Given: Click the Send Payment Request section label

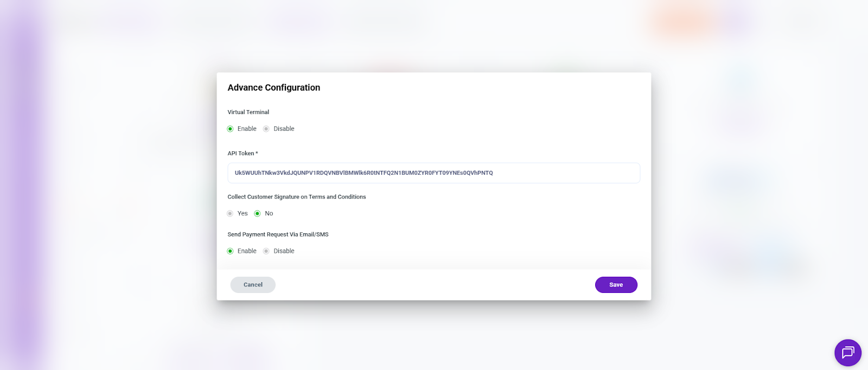Looking at the screenshot, I should coord(278,234).
